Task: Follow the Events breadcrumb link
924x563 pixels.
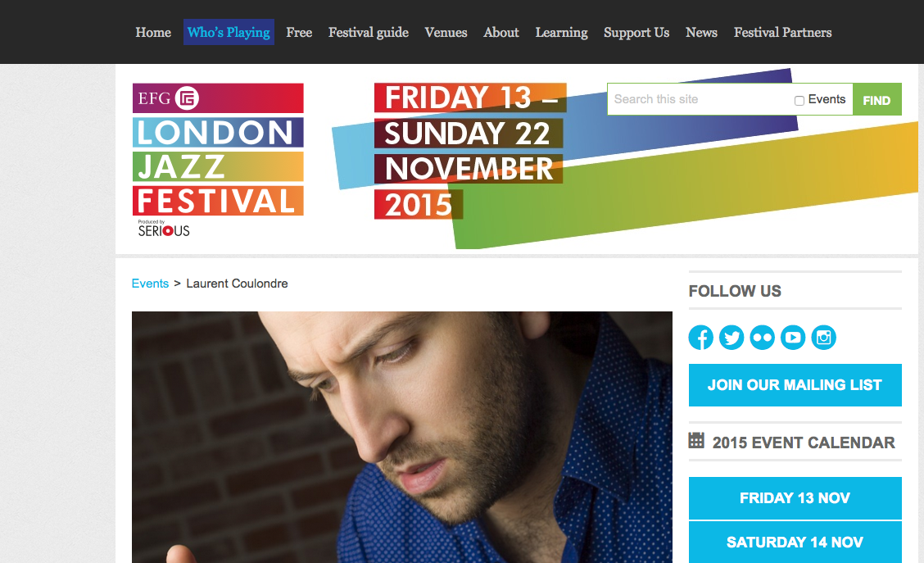Action: click(x=150, y=284)
